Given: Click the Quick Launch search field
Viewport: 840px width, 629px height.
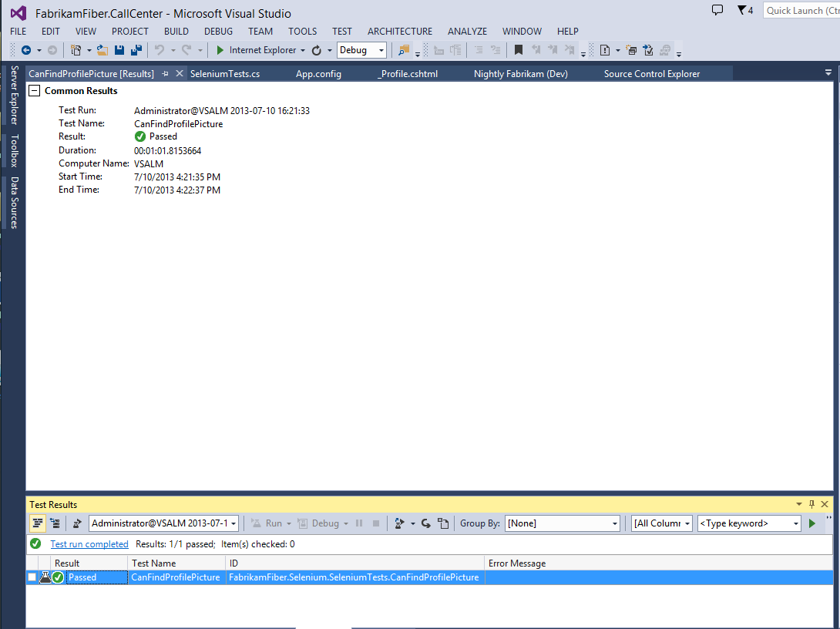Looking at the screenshot, I should coord(801,10).
